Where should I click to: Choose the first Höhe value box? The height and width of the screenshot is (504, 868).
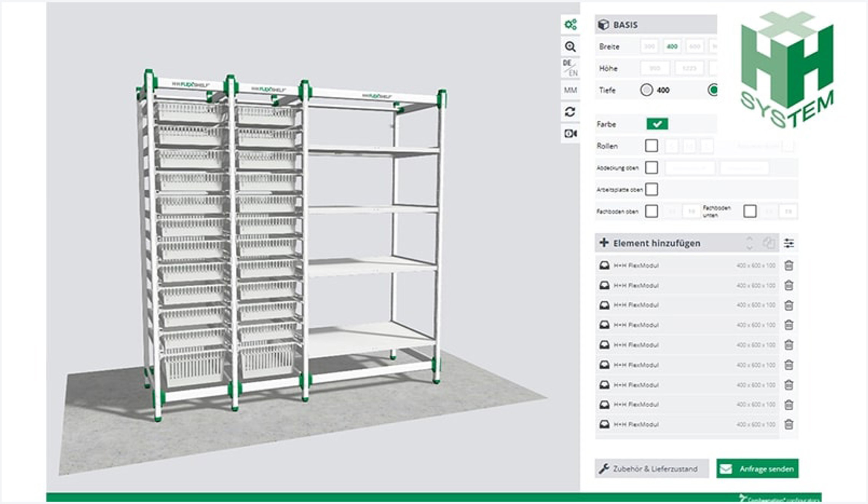coord(655,69)
